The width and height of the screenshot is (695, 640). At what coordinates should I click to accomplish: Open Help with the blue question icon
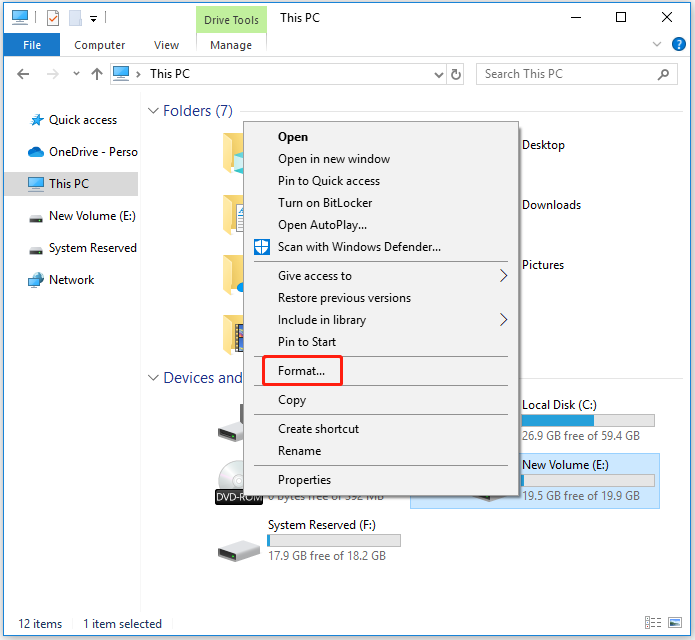679,44
